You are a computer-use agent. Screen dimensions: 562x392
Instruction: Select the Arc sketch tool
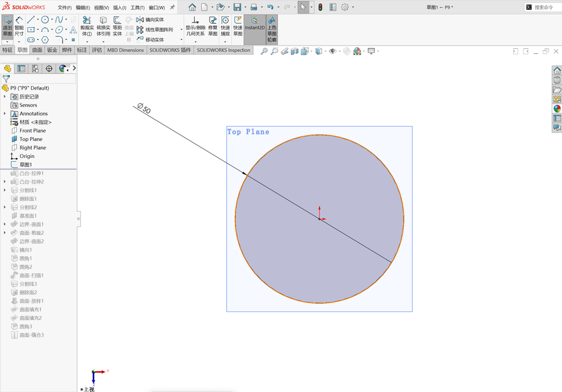click(45, 30)
